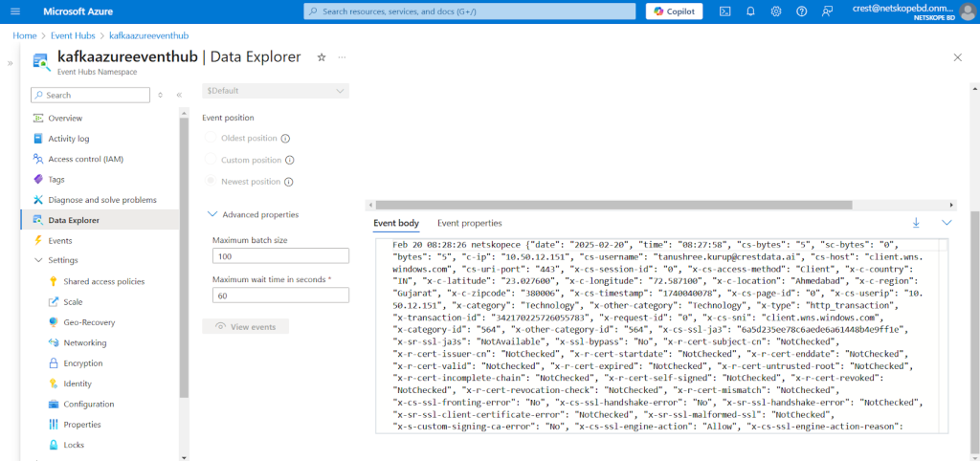The image size is (980, 461).
Task: Collapse the Advanced properties section
Action: click(x=212, y=214)
